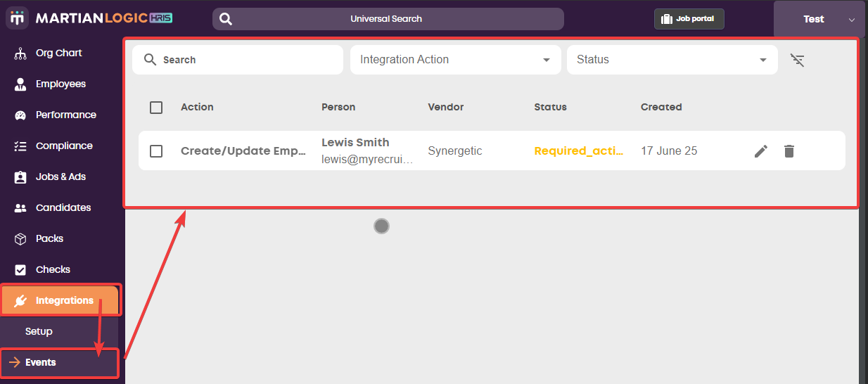Delete the Lewis Smith event with trash icon

coord(789,151)
